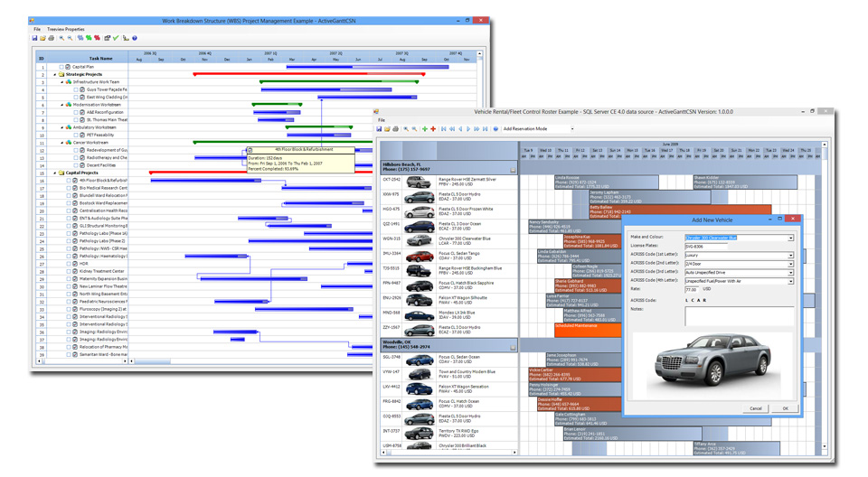Click Save icon in WBS window toolbar
This screenshot has width=868, height=477.
[x=34, y=38]
